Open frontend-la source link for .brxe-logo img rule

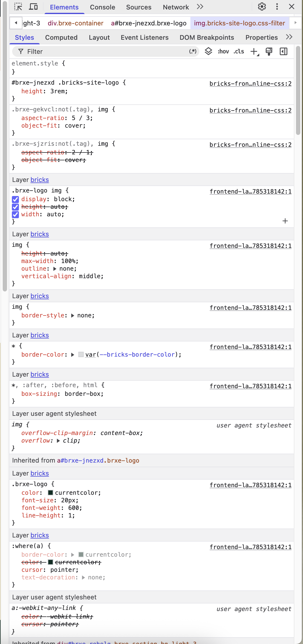250,191
